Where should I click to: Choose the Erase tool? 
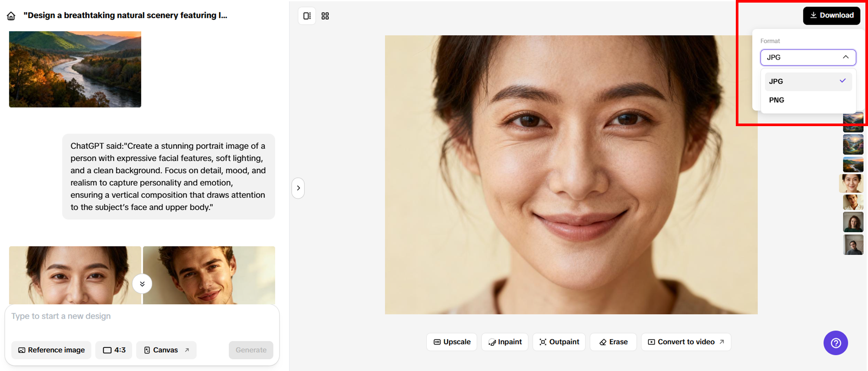tap(613, 342)
